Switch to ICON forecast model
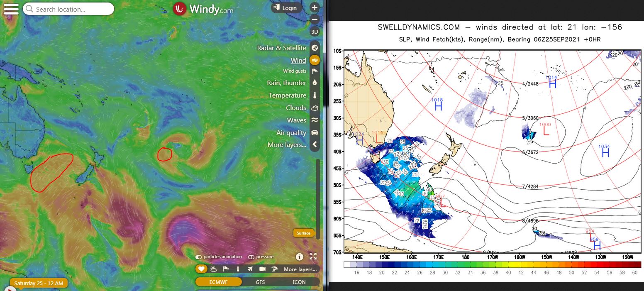 [299, 282]
